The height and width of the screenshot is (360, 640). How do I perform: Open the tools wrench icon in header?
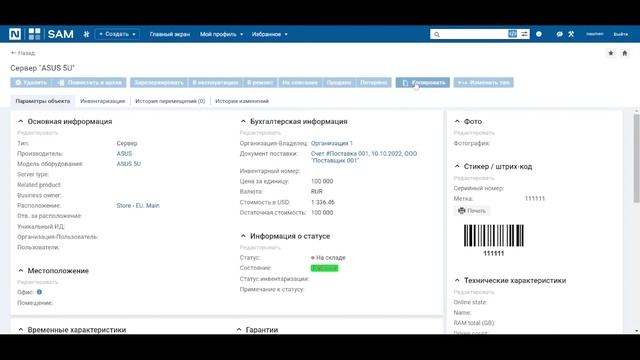(x=571, y=34)
